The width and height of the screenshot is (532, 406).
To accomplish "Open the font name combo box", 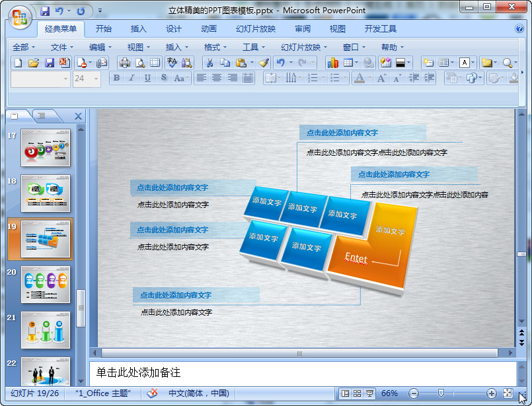I will pos(40,79).
